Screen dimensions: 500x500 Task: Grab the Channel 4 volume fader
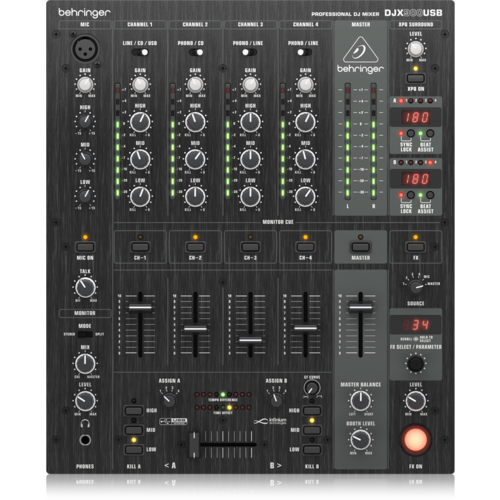(x=305, y=328)
